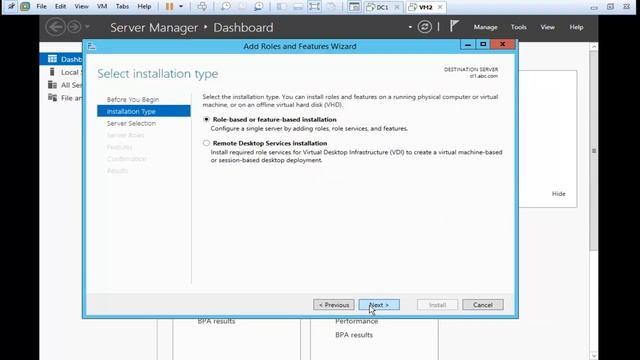Open the dropdown arrow left of the refresh icon

[x=410, y=27]
